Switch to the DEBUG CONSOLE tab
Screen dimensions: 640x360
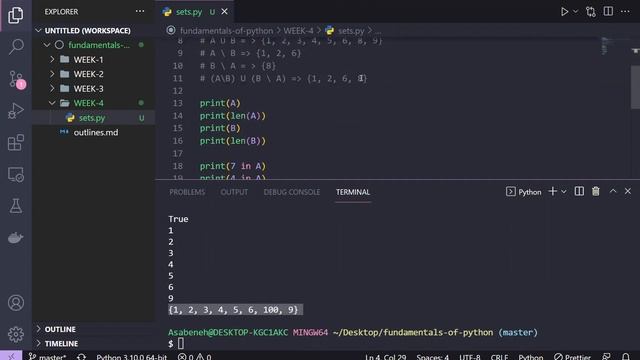(291, 192)
